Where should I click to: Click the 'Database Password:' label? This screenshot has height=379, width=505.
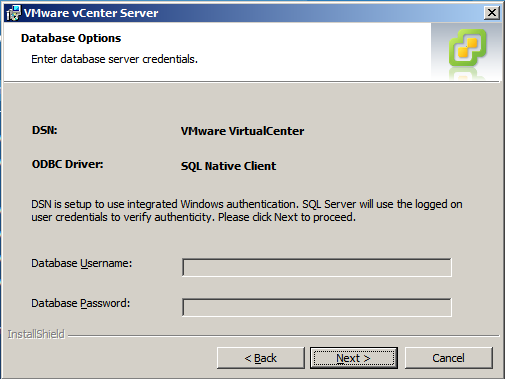tap(81, 303)
